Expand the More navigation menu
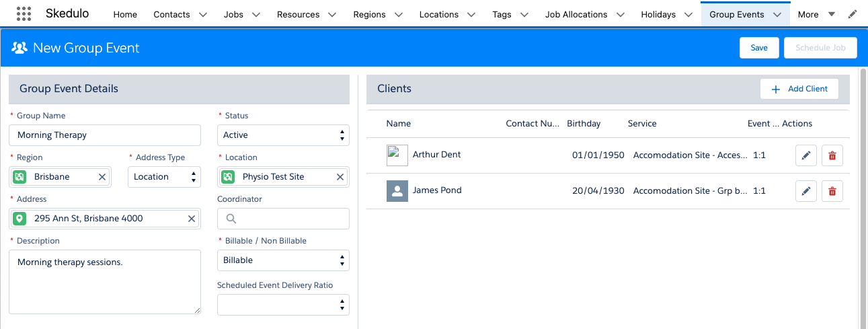This screenshot has height=329, width=868. (x=816, y=14)
